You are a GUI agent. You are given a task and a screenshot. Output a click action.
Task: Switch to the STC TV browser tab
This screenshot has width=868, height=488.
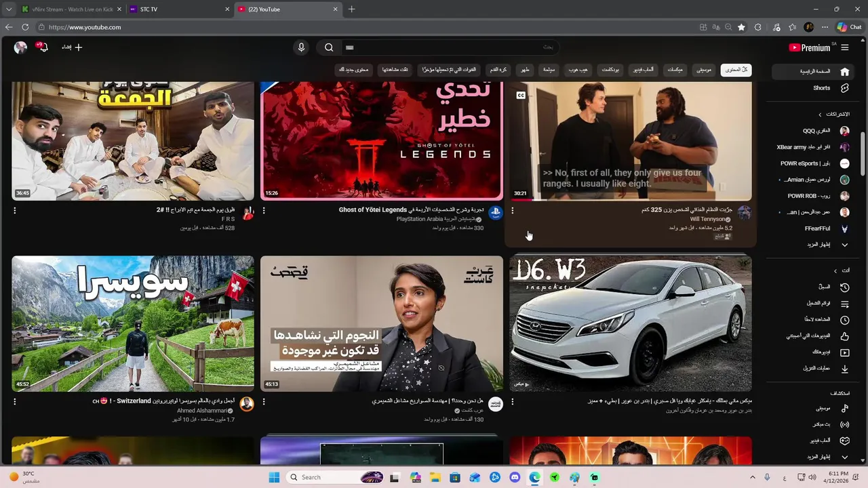point(178,9)
